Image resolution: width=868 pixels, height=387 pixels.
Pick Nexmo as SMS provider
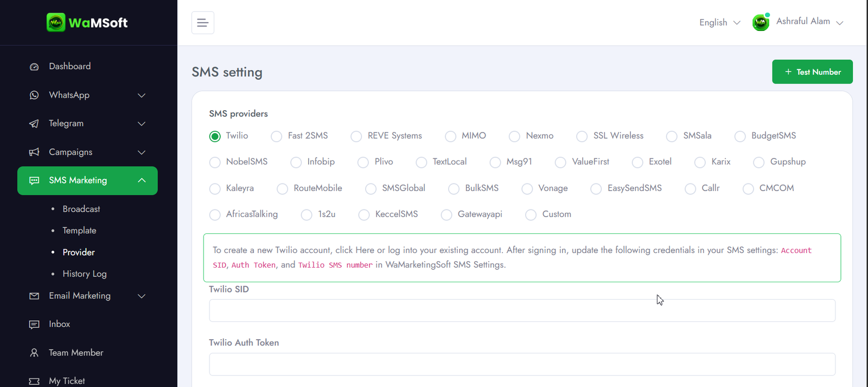tap(515, 136)
